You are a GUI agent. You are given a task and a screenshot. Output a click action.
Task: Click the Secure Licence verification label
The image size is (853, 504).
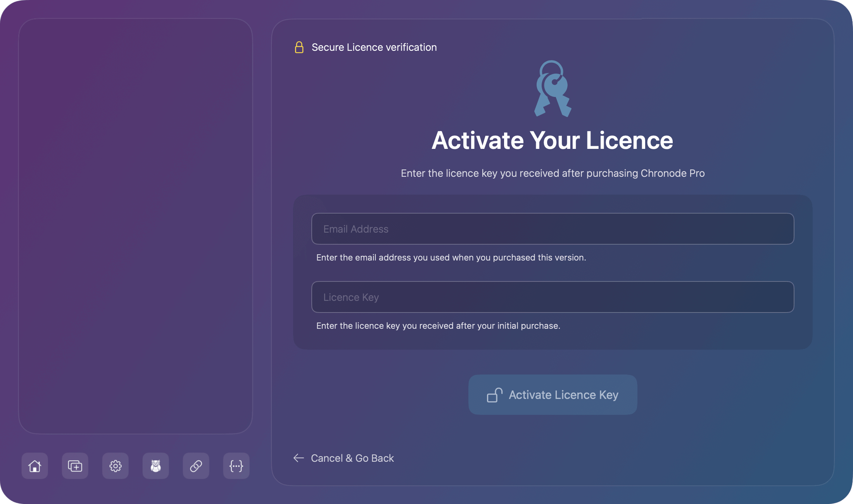(x=374, y=47)
